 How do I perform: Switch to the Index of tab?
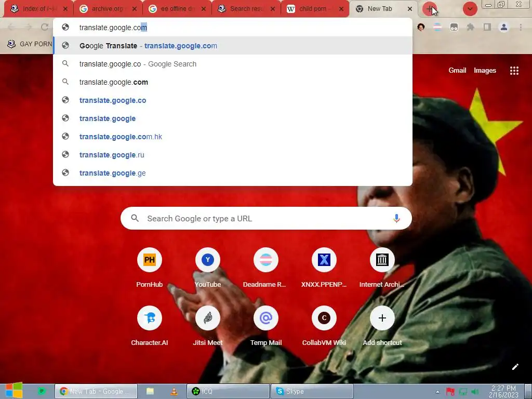pyautogui.click(x=38, y=9)
